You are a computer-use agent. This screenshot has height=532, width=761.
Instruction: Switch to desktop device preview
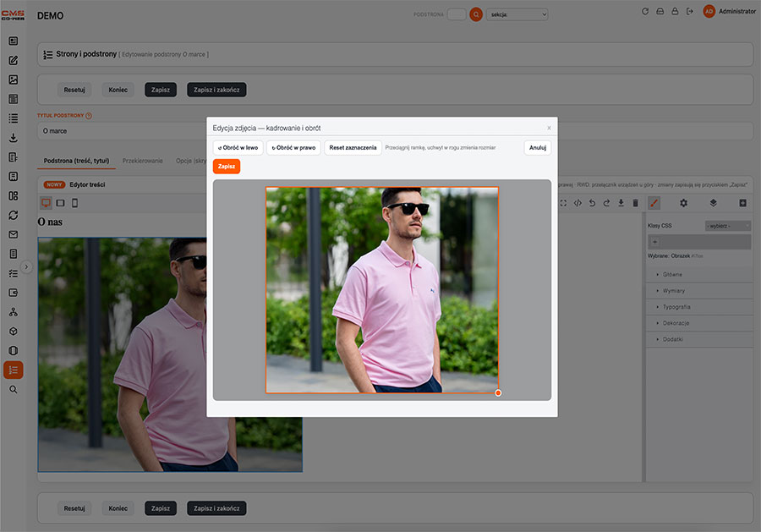46,203
